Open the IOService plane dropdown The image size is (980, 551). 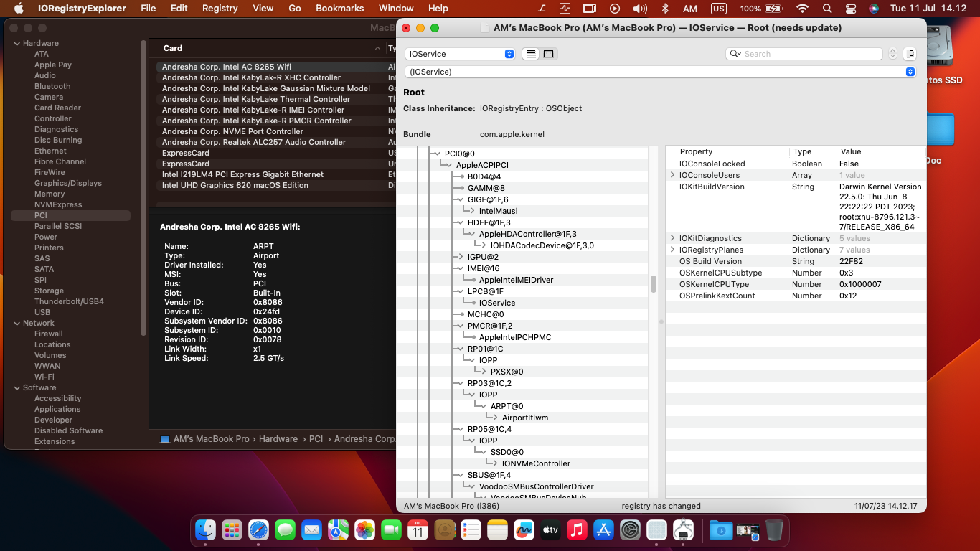click(460, 54)
